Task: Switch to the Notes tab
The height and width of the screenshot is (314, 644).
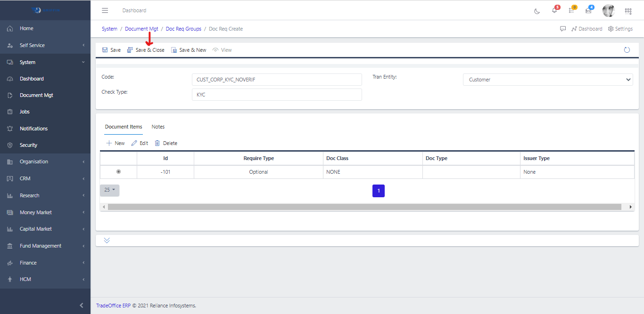Action: tap(158, 127)
